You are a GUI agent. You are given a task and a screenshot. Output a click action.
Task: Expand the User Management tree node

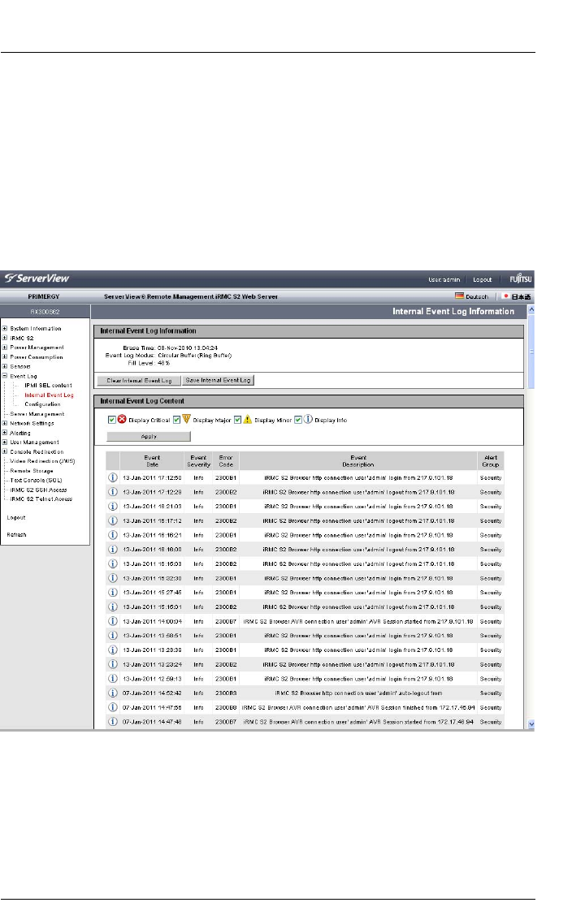[x=5, y=442]
